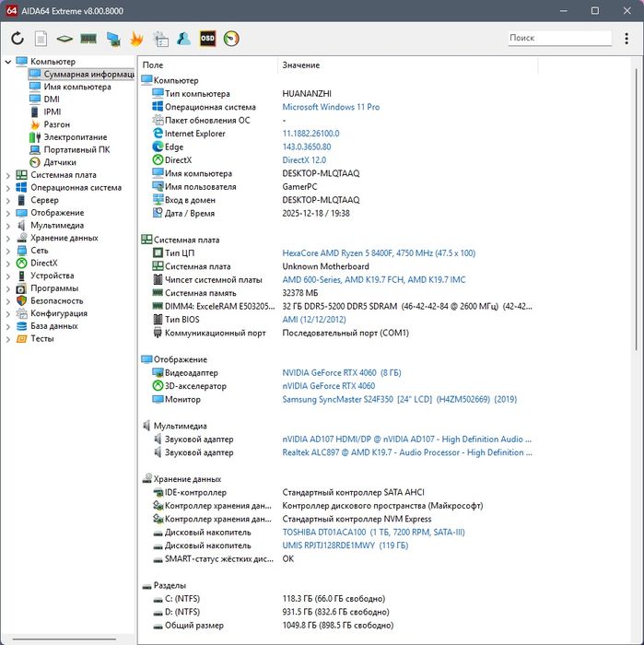The height and width of the screenshot is (645, 644).
Task: Open the NVIDIA GeForce RTX 4060 (8 ГБ) link
Action: [x=341, y=372]
